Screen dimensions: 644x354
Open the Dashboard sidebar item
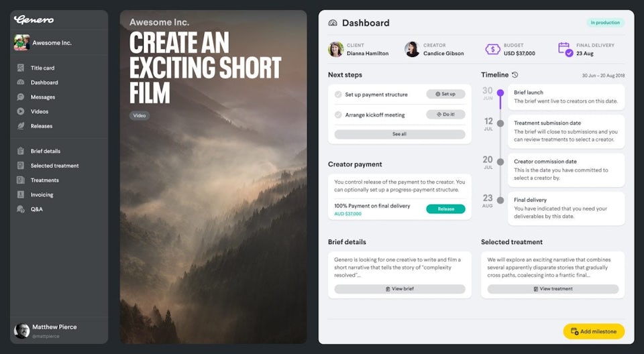click(x=44, y=82)
